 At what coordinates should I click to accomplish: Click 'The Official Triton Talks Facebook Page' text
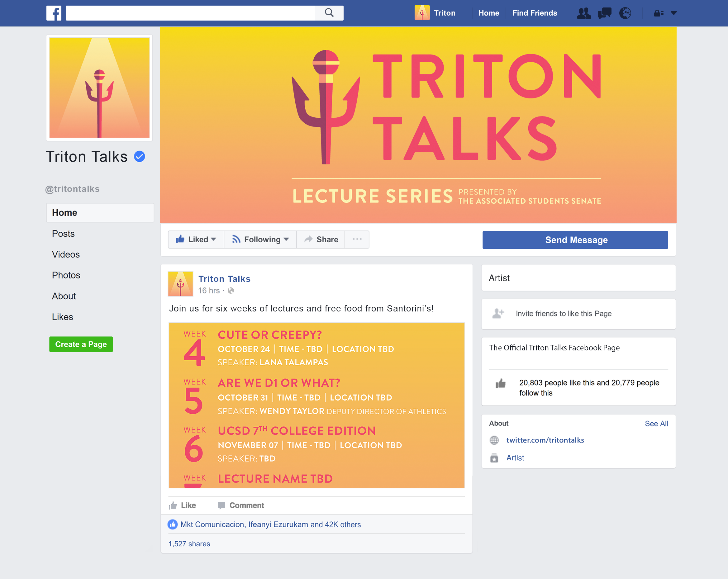point(554,348)
